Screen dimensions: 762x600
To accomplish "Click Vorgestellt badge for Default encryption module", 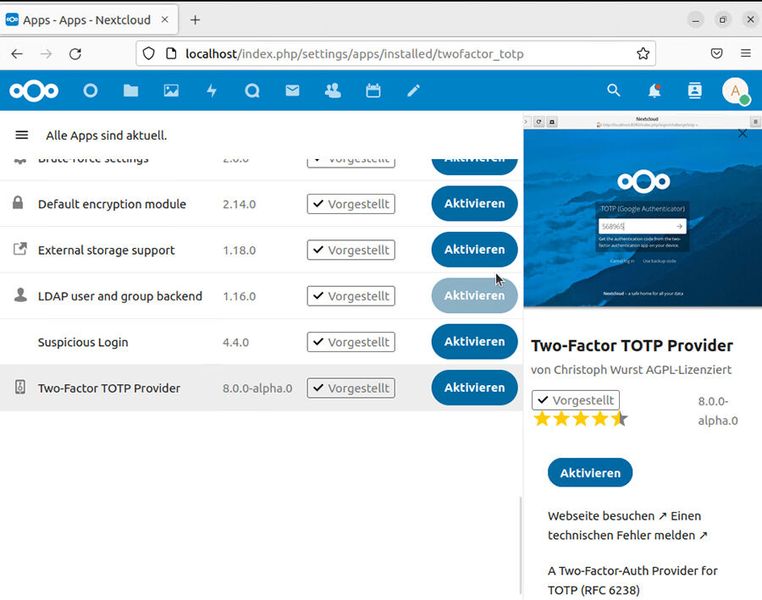I will click(351, 204).
